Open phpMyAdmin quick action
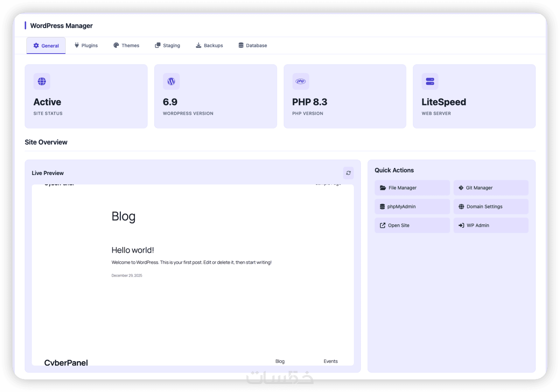The width and height of the screenshot is (560, 392). click(x=412, y=206)
